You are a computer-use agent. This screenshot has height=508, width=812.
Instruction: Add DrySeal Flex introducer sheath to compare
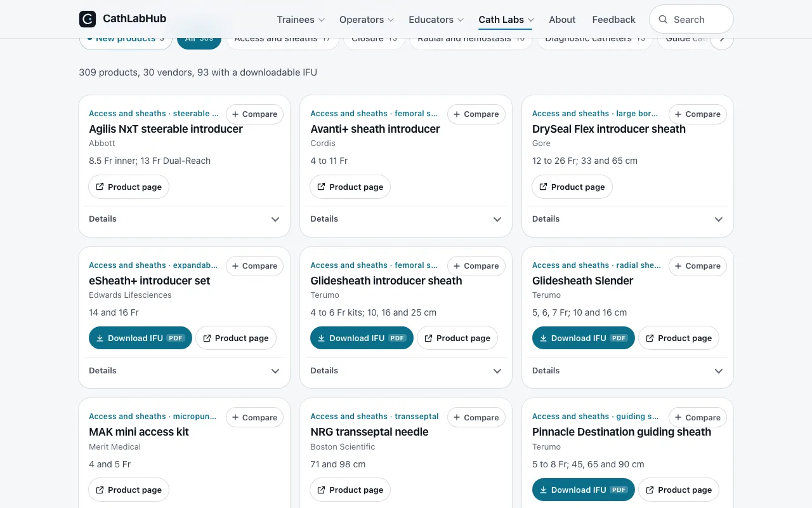(x=698, y=114)
